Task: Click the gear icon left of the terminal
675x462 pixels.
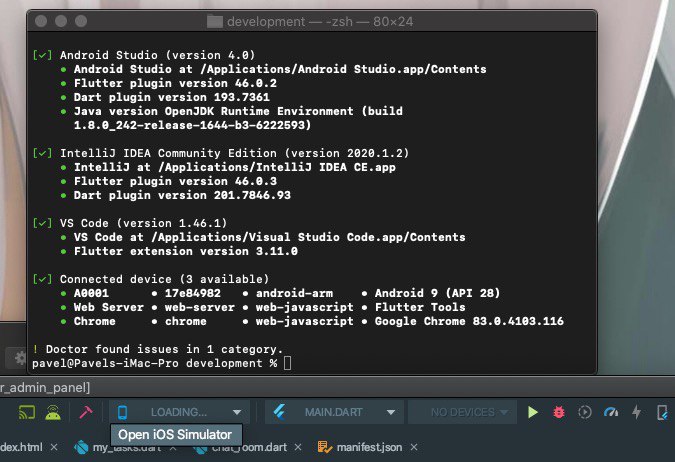Action: [19, 358]
